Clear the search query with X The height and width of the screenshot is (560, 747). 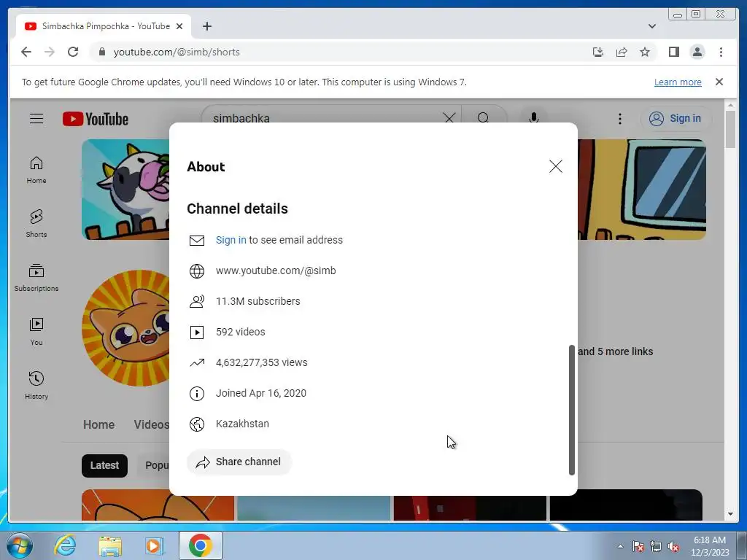coord(449,118)
